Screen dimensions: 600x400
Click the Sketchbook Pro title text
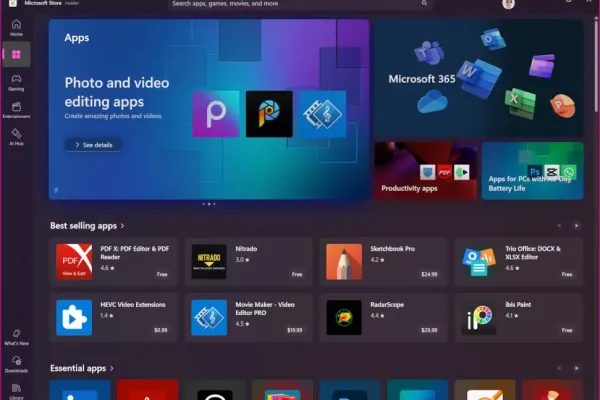(x=392, y=249)
